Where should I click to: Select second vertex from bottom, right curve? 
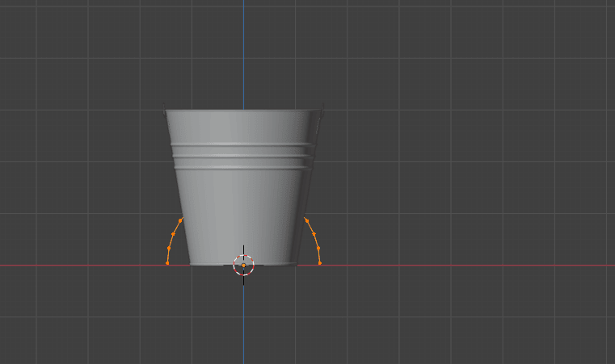tap(318, 248)
